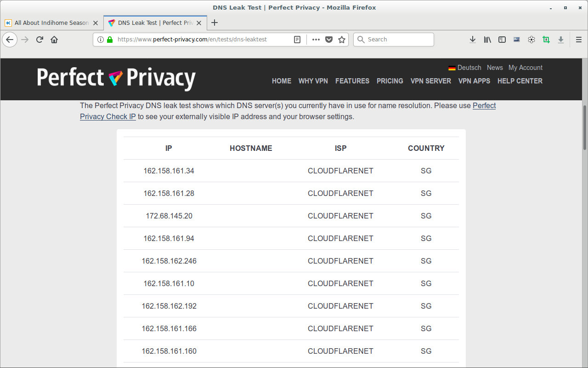Click the COUNTRY column header
The image size is (588, 368).
pos(426,148)
